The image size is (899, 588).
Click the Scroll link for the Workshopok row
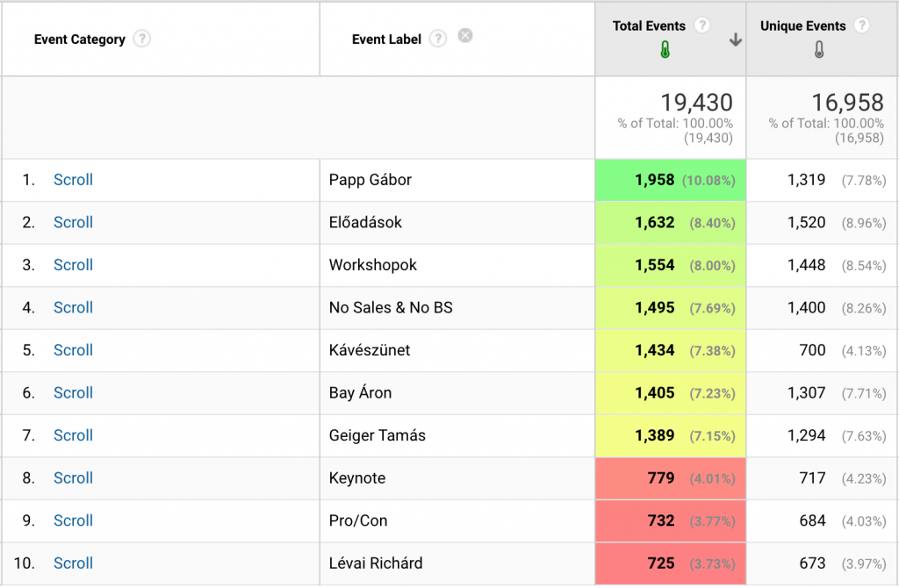73,265
